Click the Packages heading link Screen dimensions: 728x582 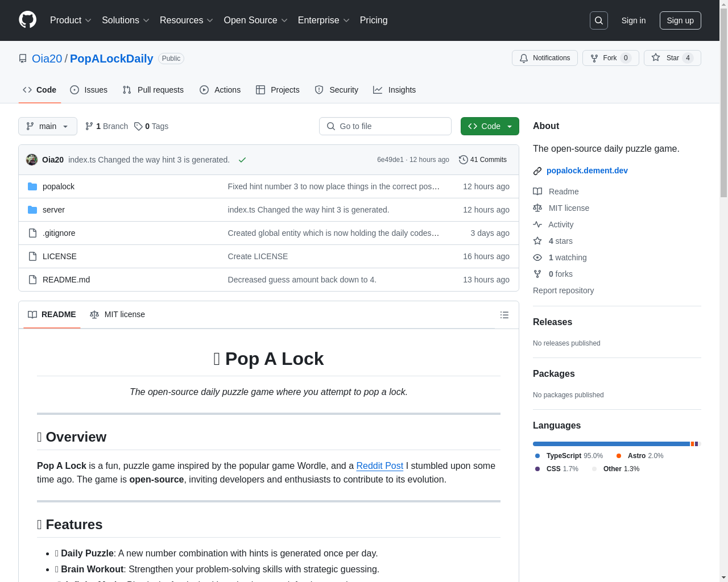pyautogui.click(x=553, y=373)
